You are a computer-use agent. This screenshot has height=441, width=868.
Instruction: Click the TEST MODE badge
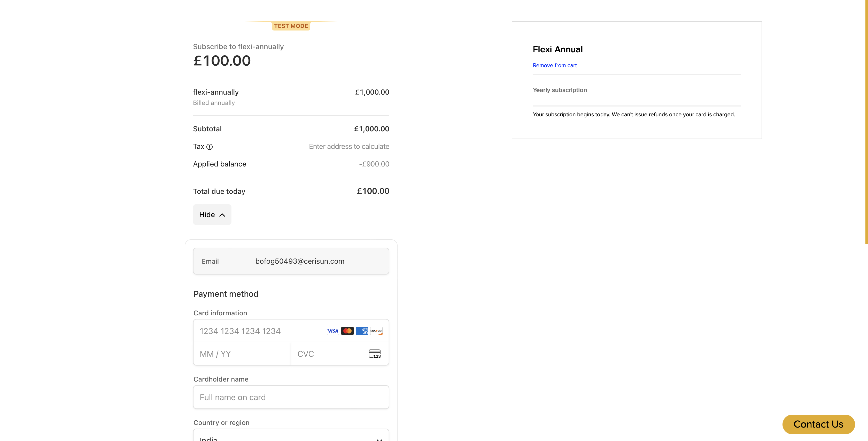291,26
